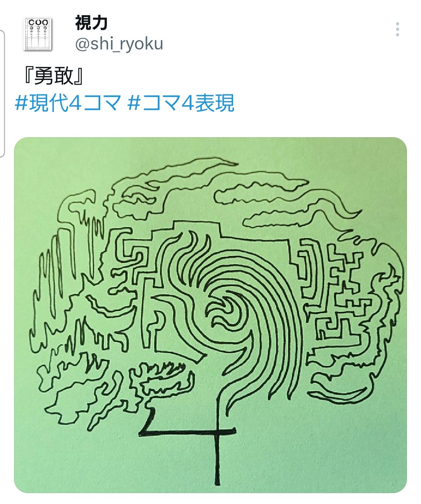Open the green drawing image in full view
The image size is (421, 504).
[210, 315]
